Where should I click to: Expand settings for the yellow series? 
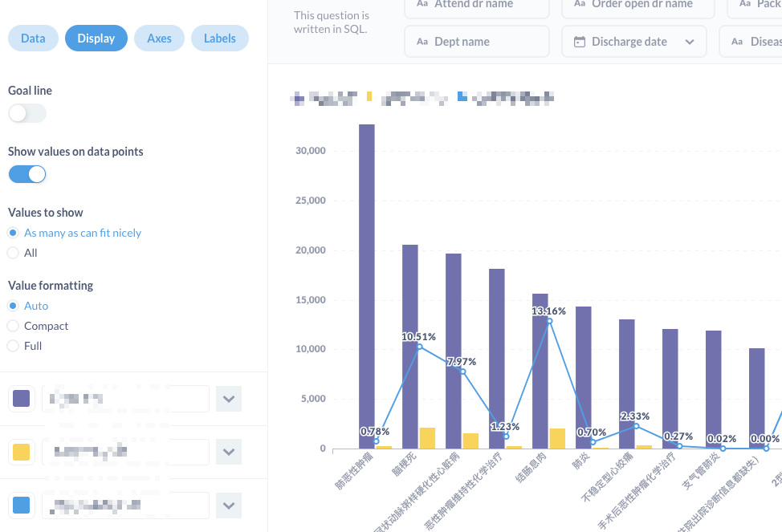[229, 452]
